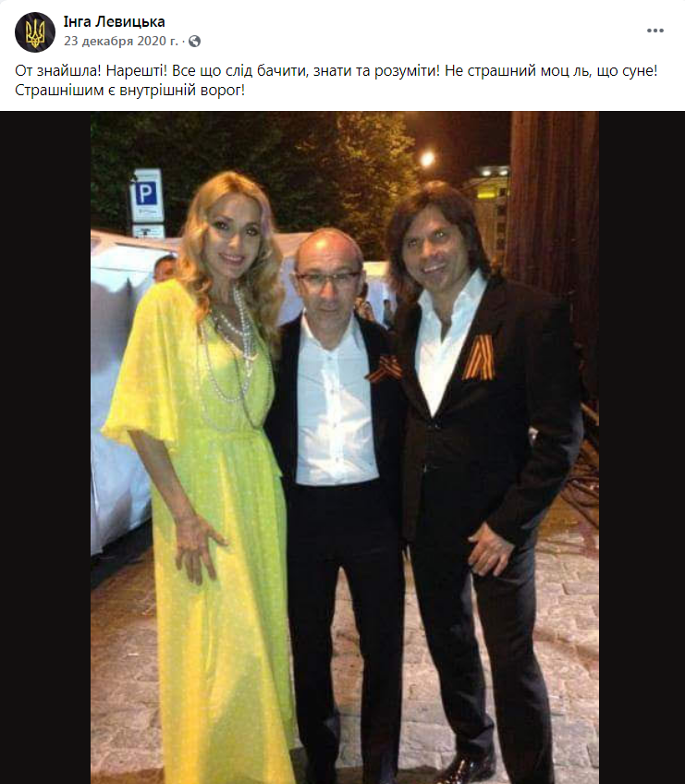
Task: Click the bright street lamp in photo
Action: [x=427, y=160]
